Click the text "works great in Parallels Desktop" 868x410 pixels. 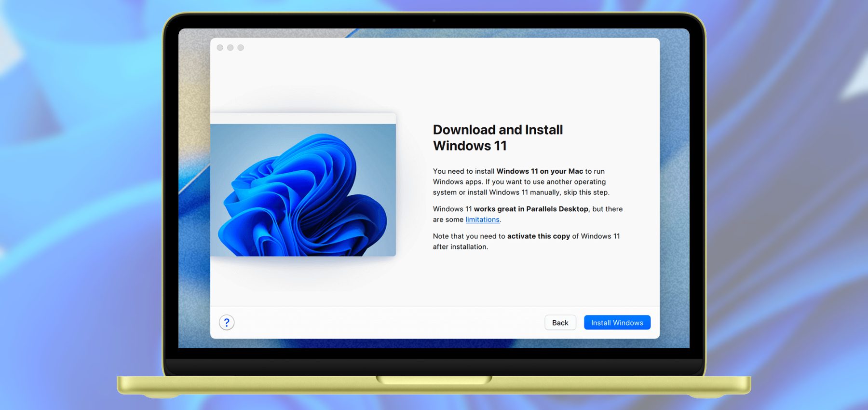(x=531, y=209)
